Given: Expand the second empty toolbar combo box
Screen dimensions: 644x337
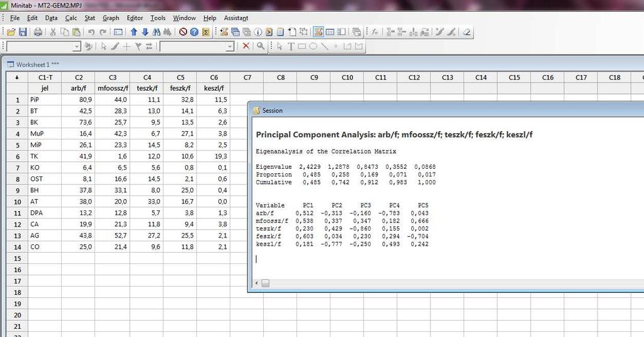Looking at the screenshot, I should coord(230,47).
